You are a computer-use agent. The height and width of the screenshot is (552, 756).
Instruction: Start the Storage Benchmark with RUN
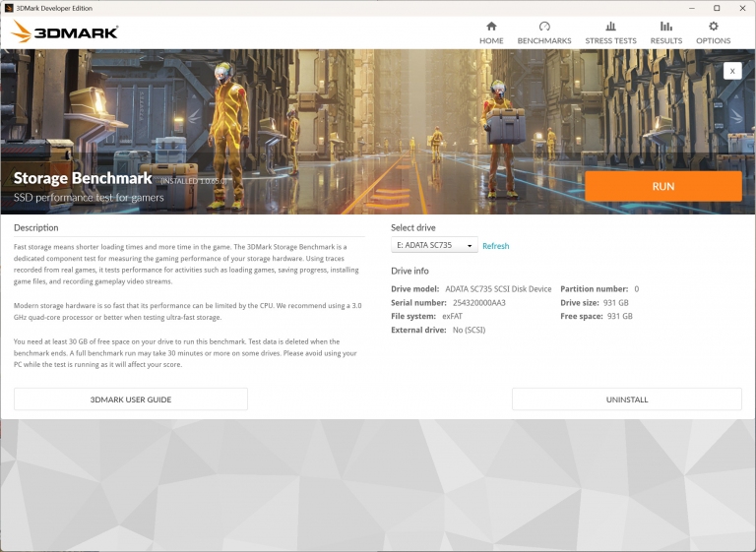point(662,186)
